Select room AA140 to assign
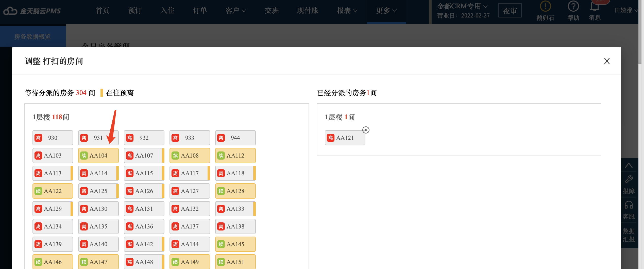Screen dimensions: 644x269 click(x=98, y=244)
